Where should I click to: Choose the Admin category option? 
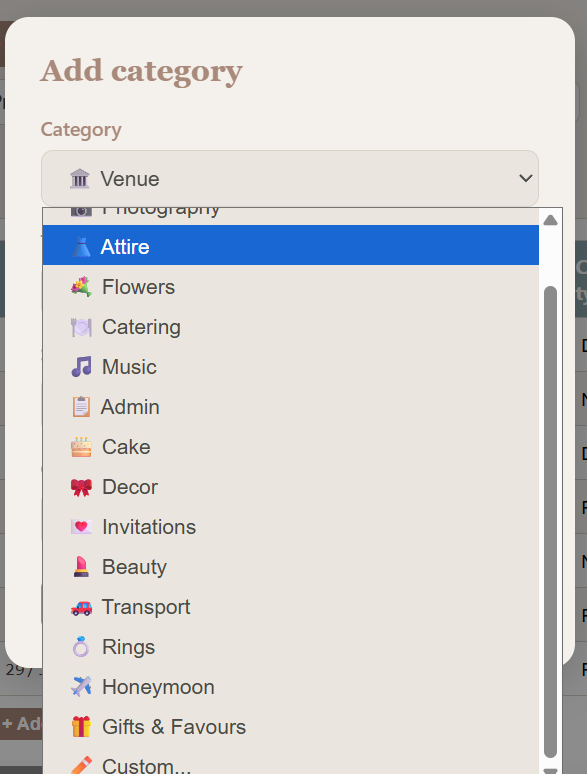[x=291, y=407]
